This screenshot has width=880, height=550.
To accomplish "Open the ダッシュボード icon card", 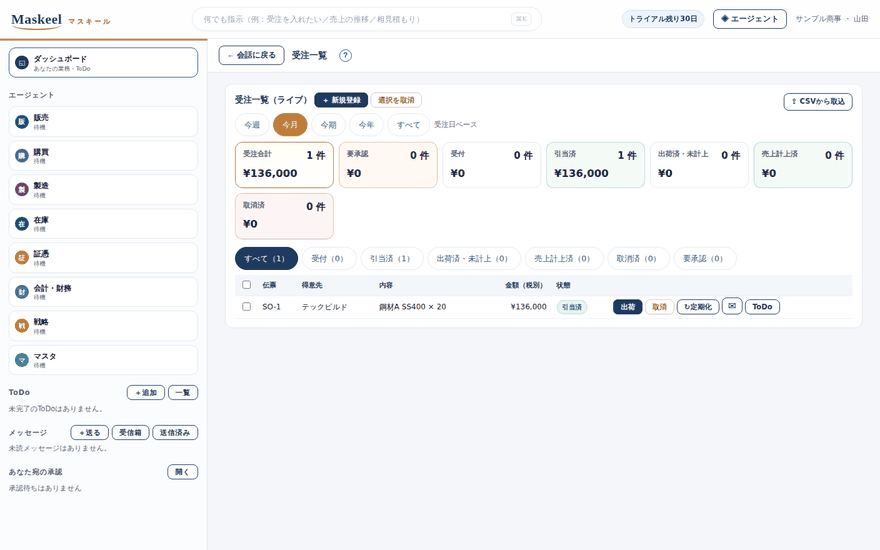I will [21, 63].
